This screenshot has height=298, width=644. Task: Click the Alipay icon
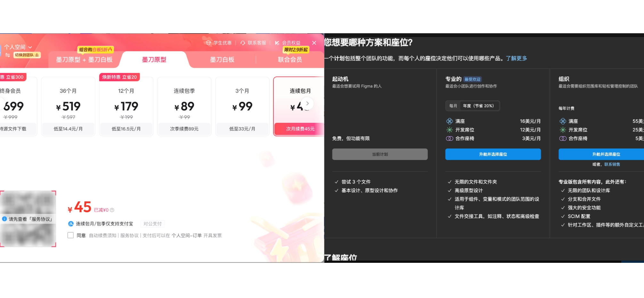tap(71, 224)
